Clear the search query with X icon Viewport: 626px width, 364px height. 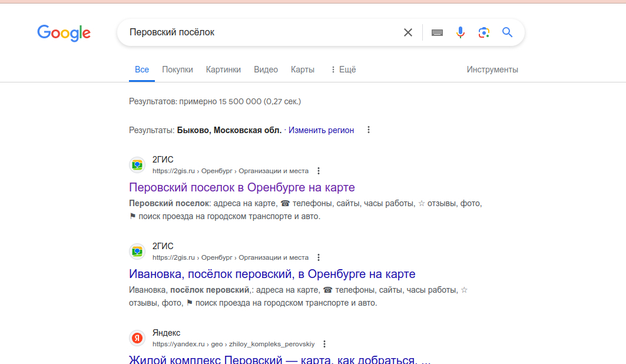[x=408, y=32]
